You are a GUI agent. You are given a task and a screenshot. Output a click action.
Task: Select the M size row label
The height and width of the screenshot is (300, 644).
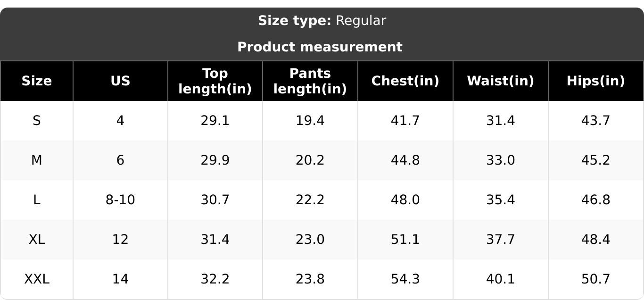click(x=36, y=160)
